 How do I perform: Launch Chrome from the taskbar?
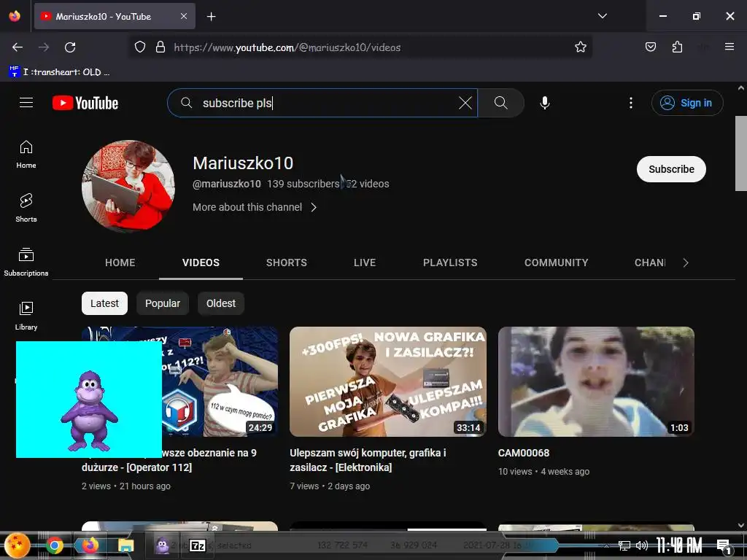point(54,545)
